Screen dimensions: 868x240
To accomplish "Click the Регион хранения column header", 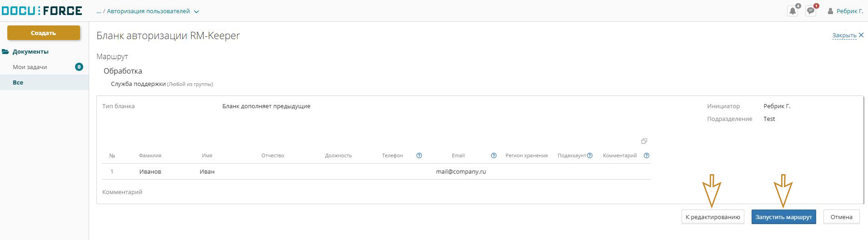I will click(527, 155).
